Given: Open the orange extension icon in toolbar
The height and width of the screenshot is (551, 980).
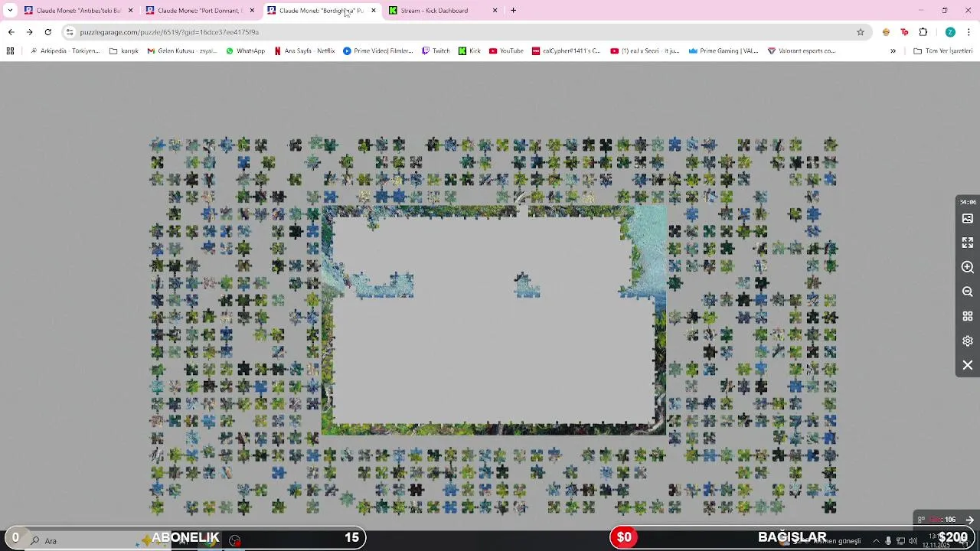Looking at the screenshot, I should (x=886, y=32).
